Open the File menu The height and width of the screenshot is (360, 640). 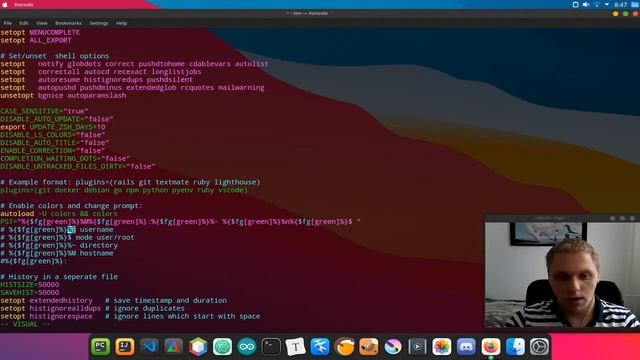coord(8,23)
